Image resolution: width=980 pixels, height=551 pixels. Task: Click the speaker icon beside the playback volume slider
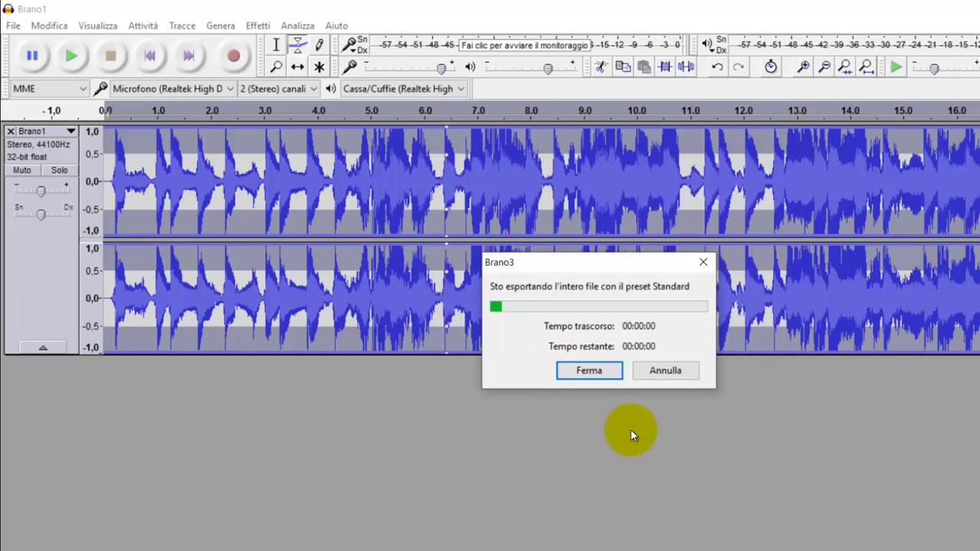point(470,67)
